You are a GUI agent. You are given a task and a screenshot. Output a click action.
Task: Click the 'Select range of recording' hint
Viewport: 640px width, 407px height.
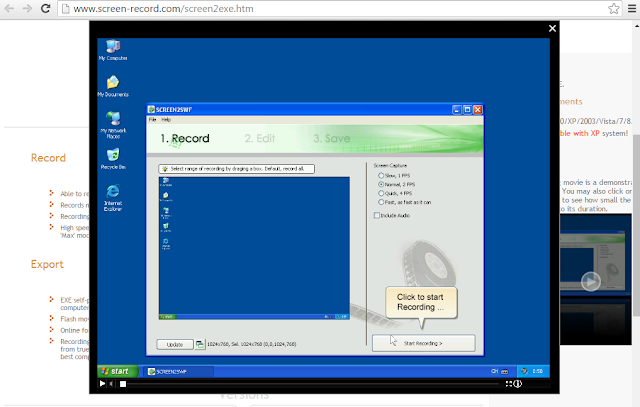point(236,169)
